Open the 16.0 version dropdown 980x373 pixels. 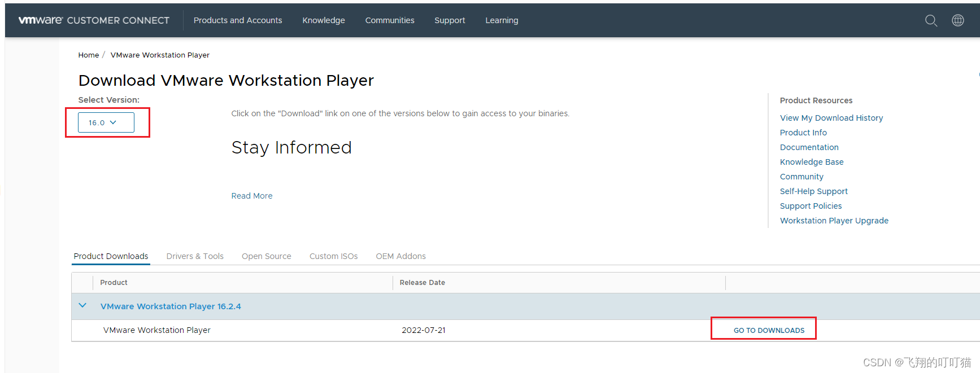click(106, 122)
